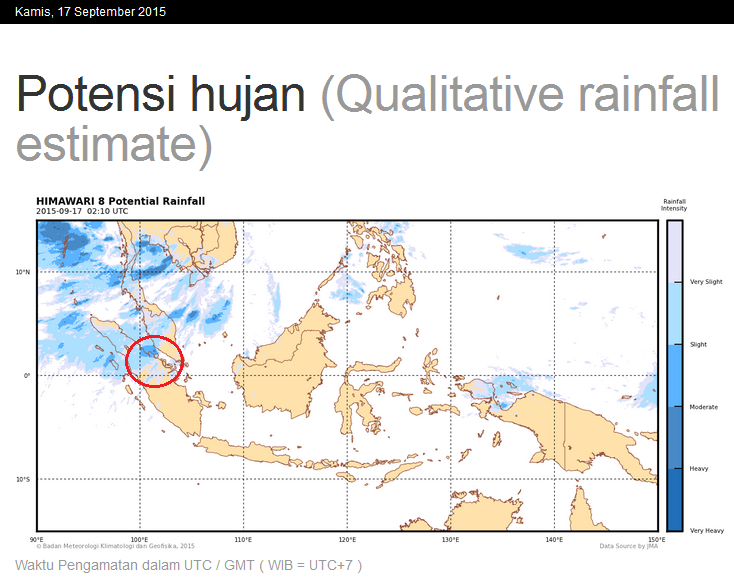Click the 140°E longitude axis label
Image resolution: width=734 pixels, height=580 pixels.
[x=554, y=540]
